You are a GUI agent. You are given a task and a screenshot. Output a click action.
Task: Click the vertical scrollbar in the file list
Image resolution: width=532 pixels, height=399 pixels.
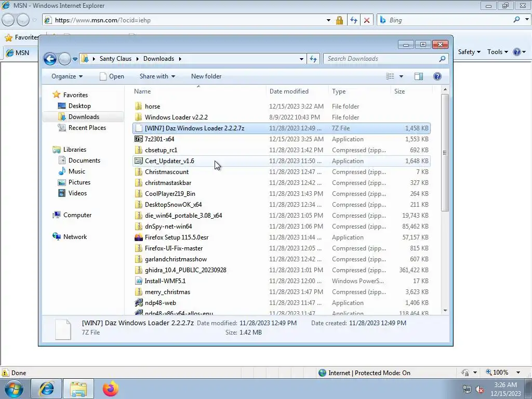coord(445,153)
